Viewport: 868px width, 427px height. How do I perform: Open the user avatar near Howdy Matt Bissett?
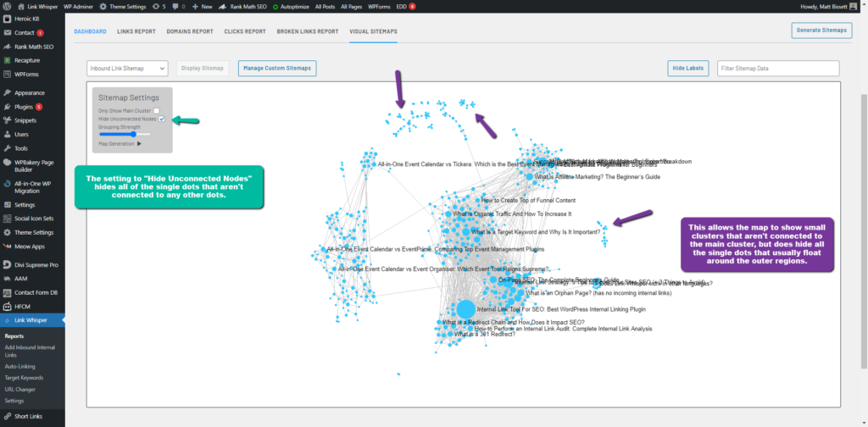point(853,7)
